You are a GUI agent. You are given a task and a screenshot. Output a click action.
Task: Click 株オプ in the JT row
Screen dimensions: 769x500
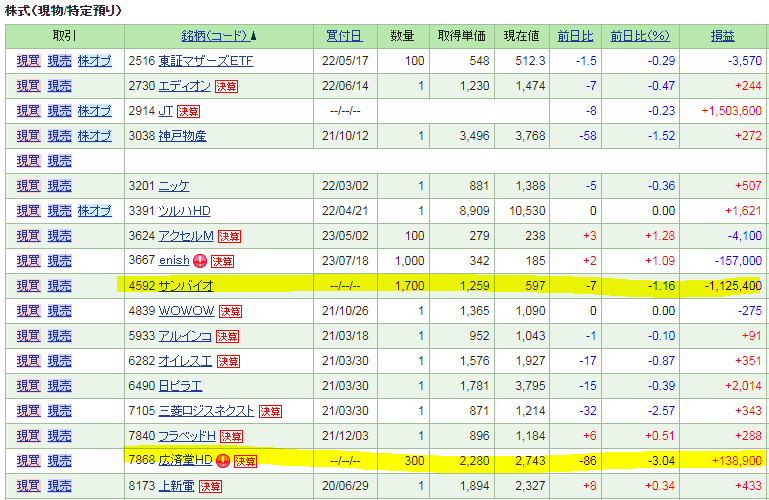95,111
